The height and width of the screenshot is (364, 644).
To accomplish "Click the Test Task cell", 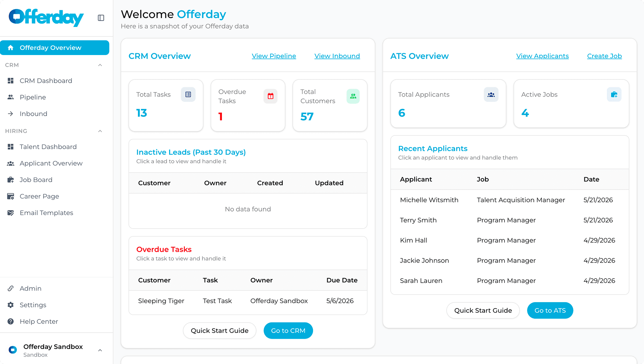I will click(x=217, y=301).
